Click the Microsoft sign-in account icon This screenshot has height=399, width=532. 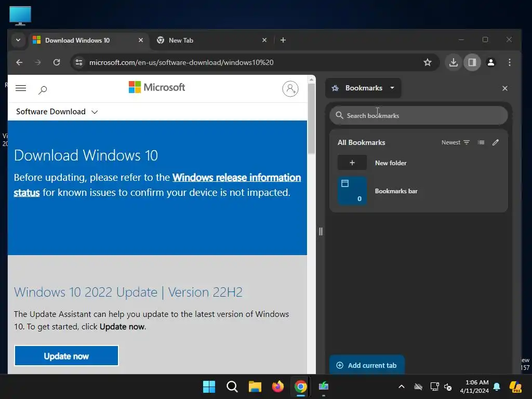[290, 89]
